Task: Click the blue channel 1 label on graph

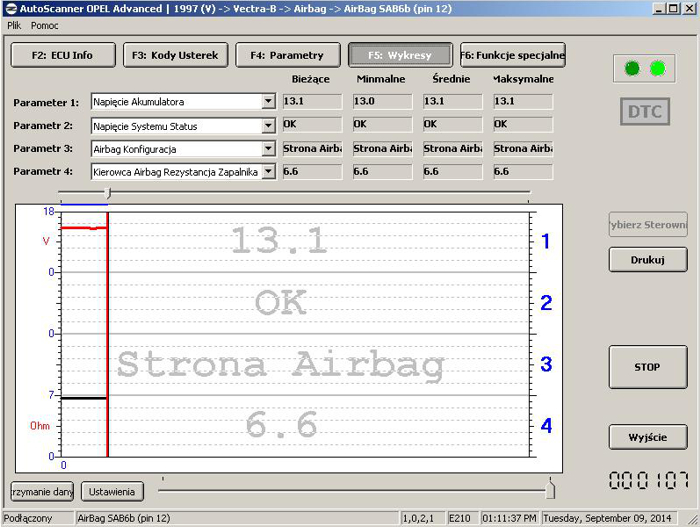Action: click(545, 241)
